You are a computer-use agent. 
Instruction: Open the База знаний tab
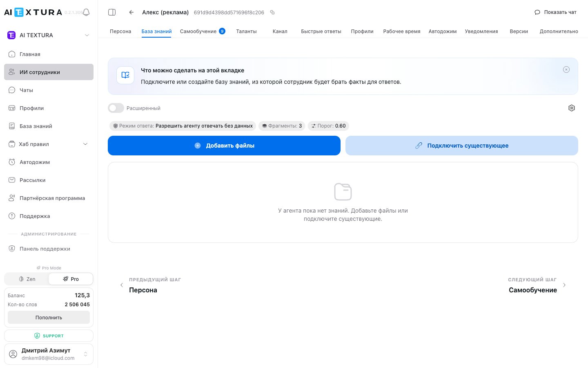[x=156, y=31]
